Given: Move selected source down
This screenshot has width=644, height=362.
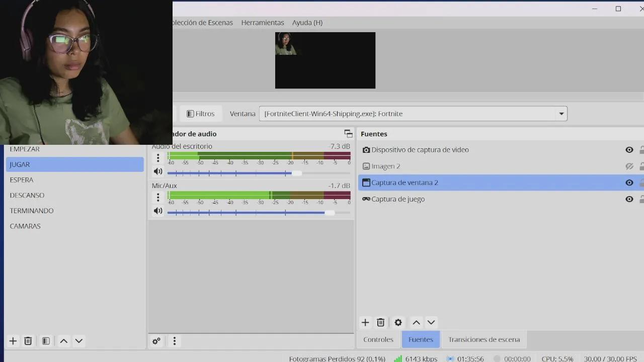Looking at the screenshot, I should point(431,322).
